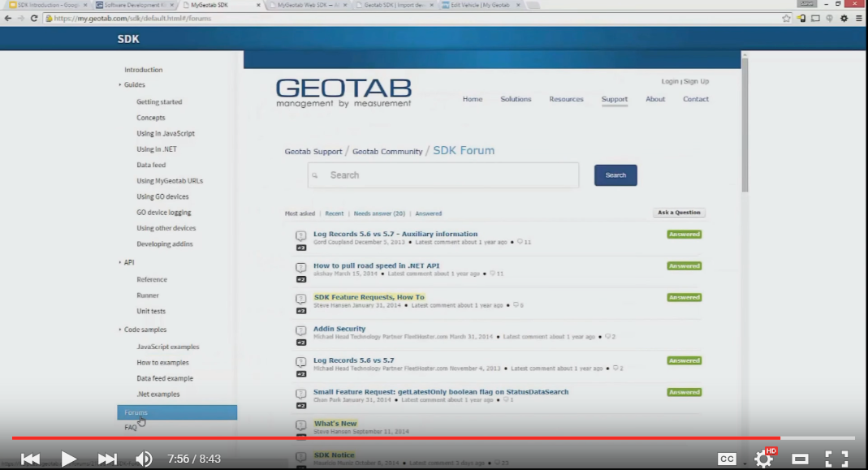Click the Ask a Question button
Screen dimensions: 868x470
[x=679, y=213]
